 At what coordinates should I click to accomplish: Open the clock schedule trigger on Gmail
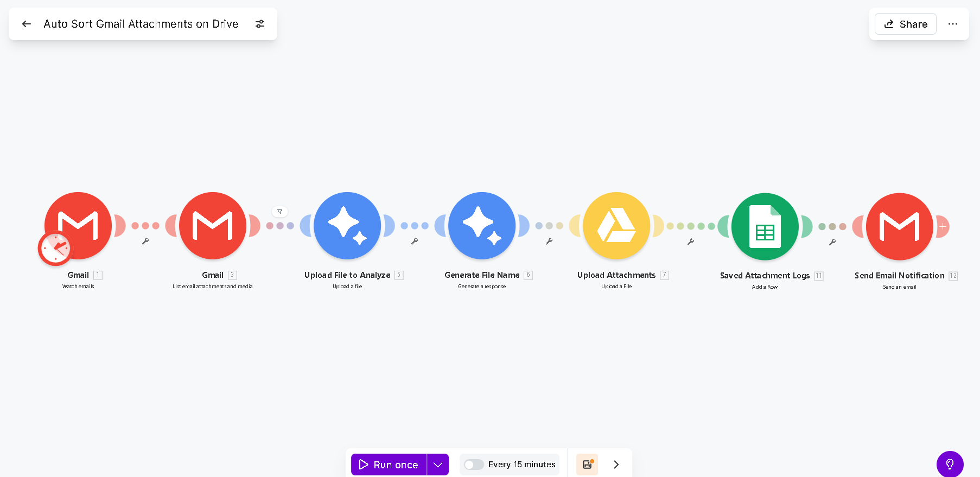[55, 249]
